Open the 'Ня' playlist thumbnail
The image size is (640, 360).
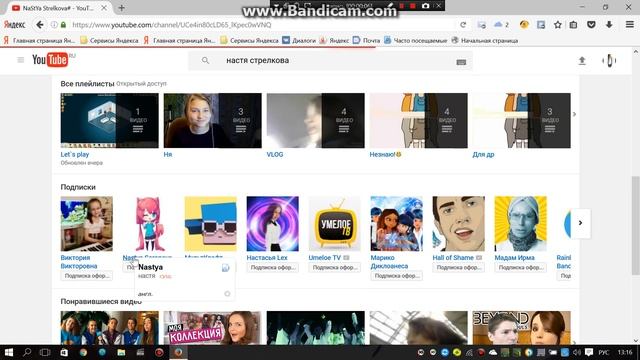[x=213, y=120]
